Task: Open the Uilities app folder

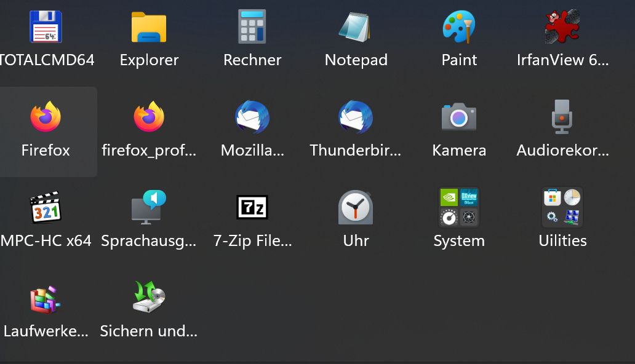Action: [562, 207]
